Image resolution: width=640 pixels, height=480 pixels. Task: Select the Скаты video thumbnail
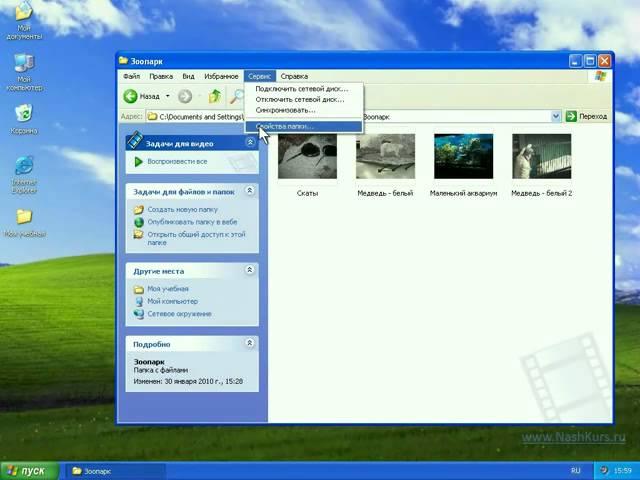(x=307, y=156)
